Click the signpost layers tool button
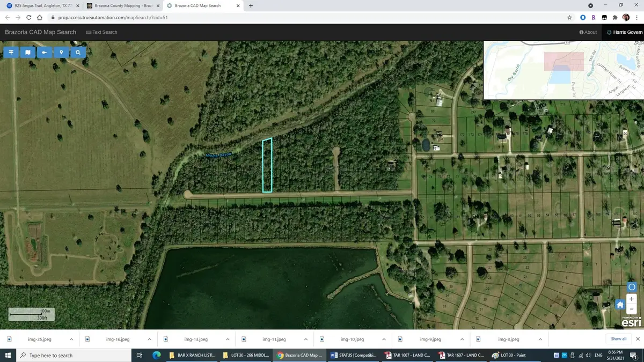Screen dimensions: 644x362 [x=11, y=53]
